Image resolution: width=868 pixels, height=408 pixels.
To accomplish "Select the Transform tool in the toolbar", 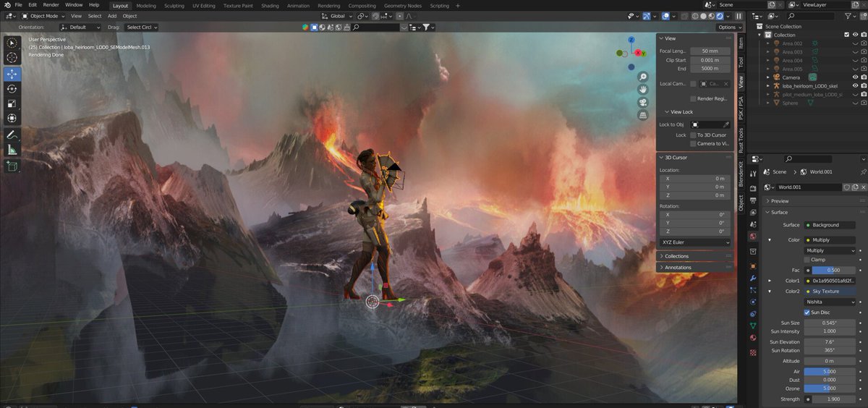I will point(12,119).
